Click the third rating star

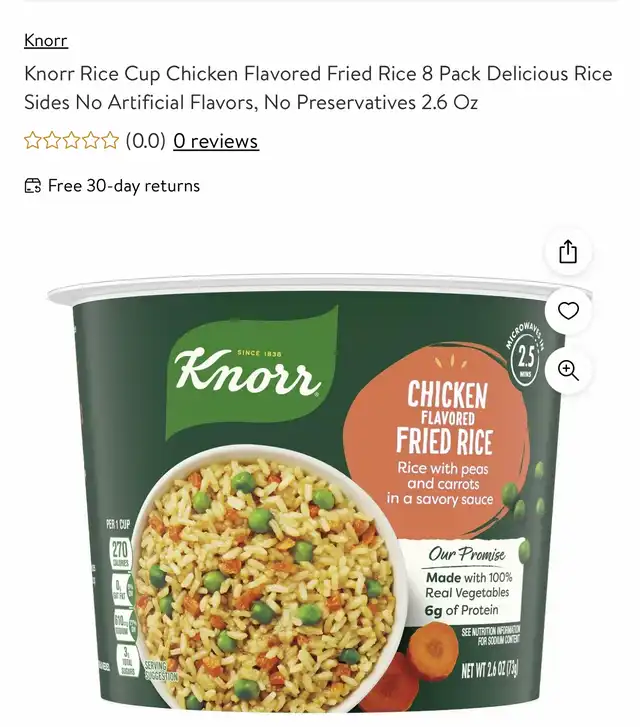click(x=71, y=140)
